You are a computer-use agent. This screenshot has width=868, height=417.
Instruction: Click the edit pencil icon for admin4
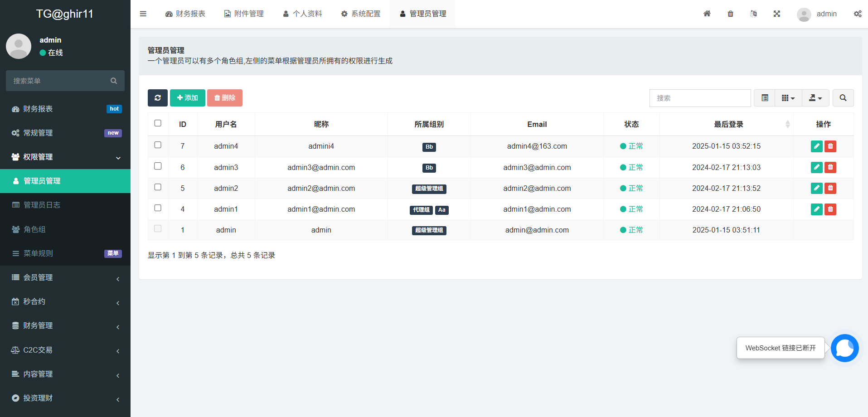pyautogui.click(x=816, y=146)
